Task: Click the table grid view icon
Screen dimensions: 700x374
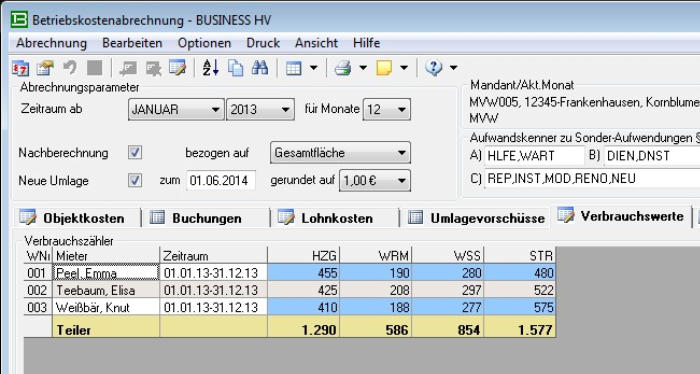Action: [x=293, y=68]
